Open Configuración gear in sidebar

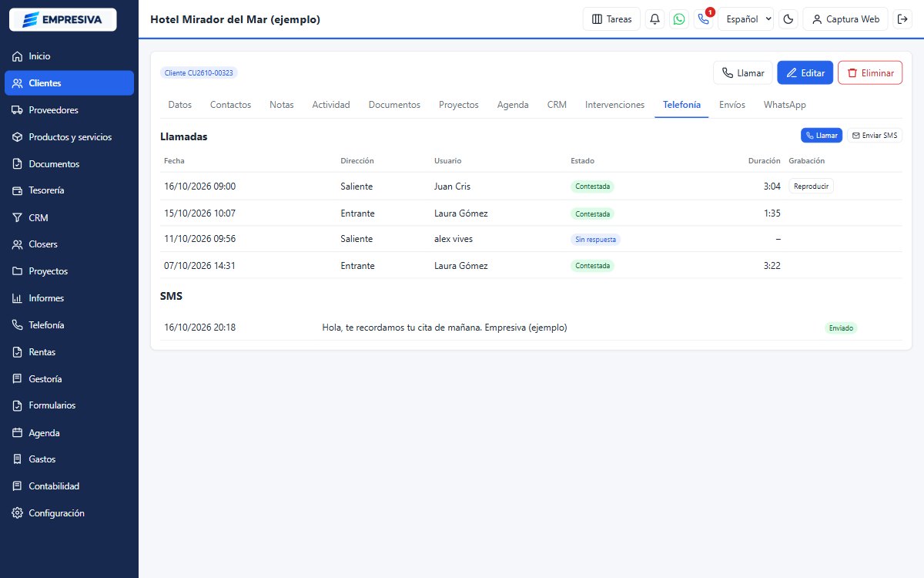point(69,513)
